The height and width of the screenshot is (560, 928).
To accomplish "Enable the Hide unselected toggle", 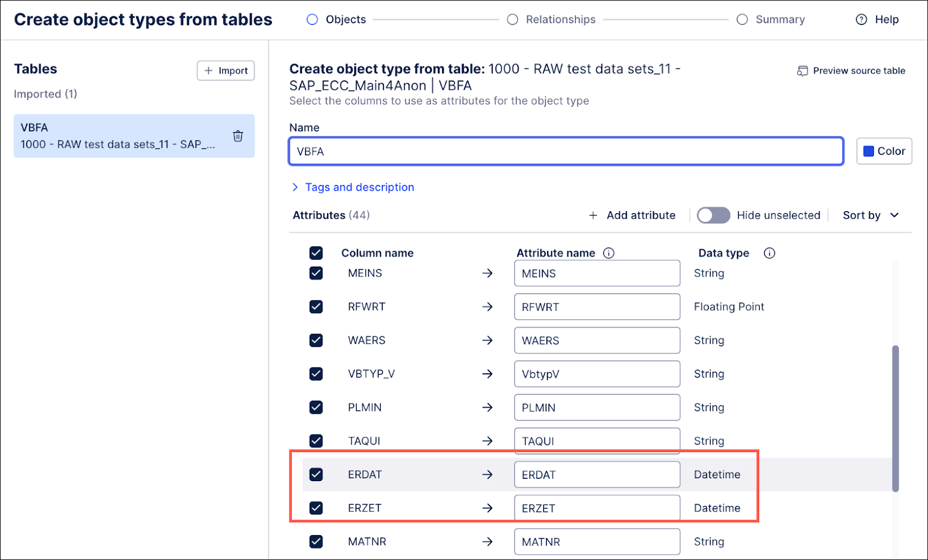I will 713,216.
